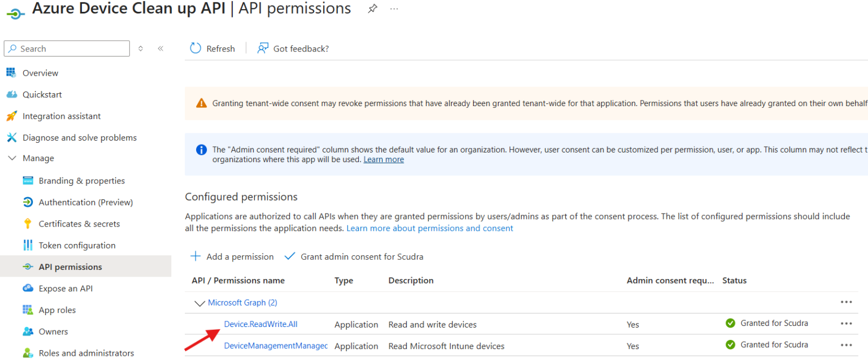Open the Learn more link in the info banner
This screenshot has width=868, height=362.
point(384,159)
